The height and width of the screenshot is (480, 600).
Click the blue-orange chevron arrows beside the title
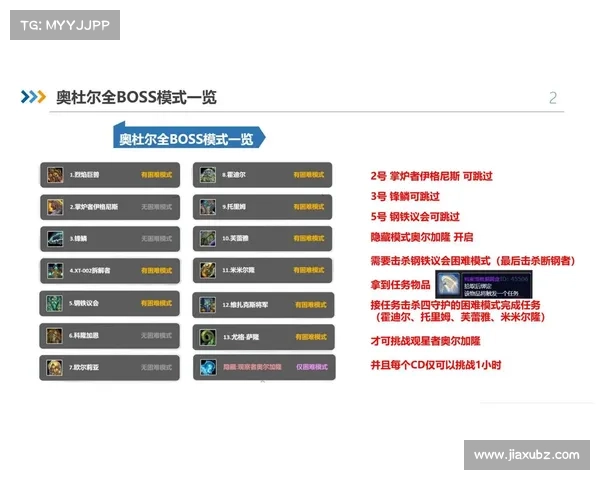tap(33, 97)
